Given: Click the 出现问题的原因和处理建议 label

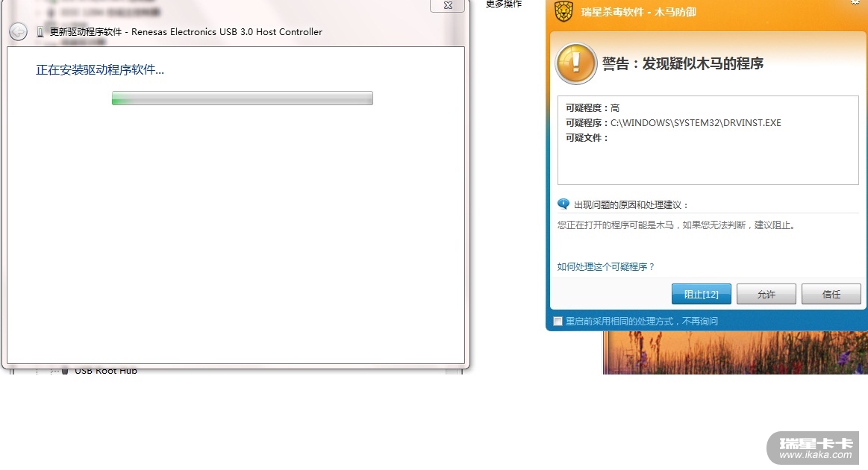Looking at the screenshot, I should click(x=631, y=205).
